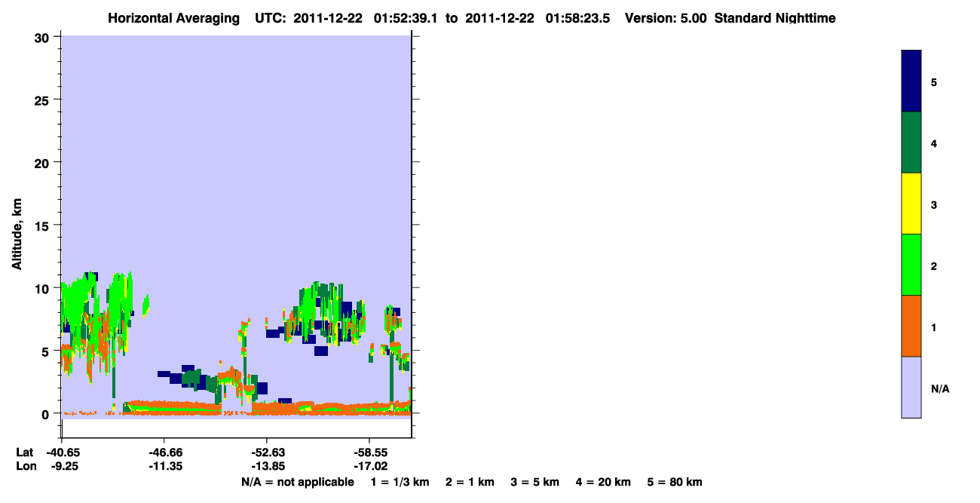
Task: Click the y-axis tick label 30
Action: coord(42,37)
